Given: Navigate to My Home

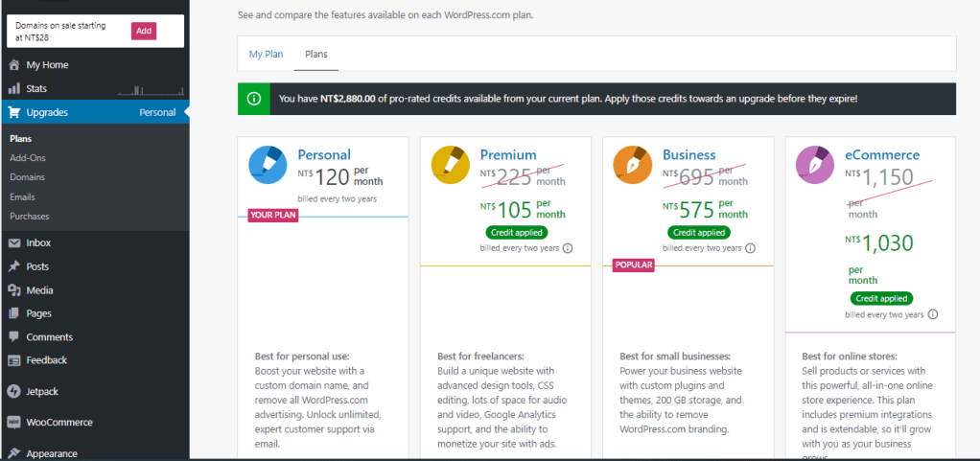Looking at the screenshot, I should (x=47, y=65).
